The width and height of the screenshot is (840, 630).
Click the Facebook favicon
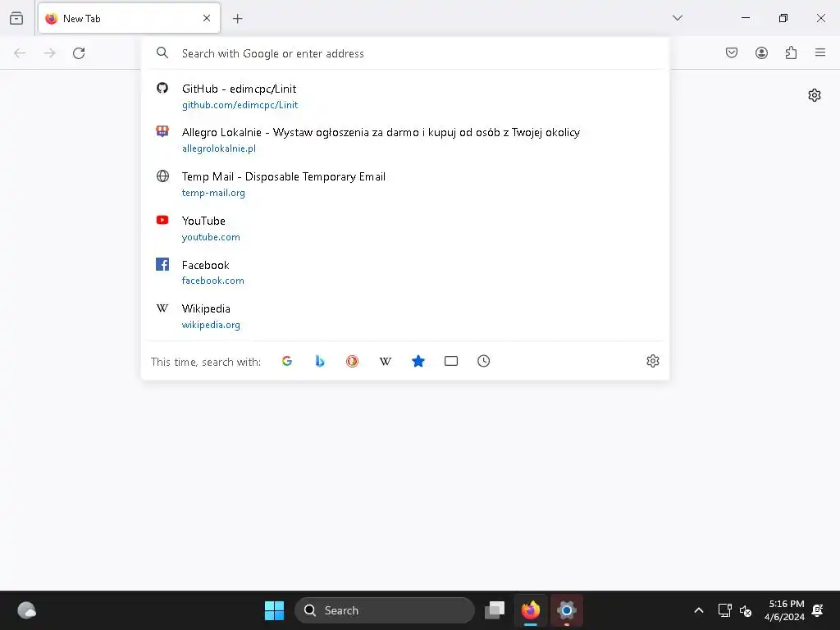coord(162,264)
